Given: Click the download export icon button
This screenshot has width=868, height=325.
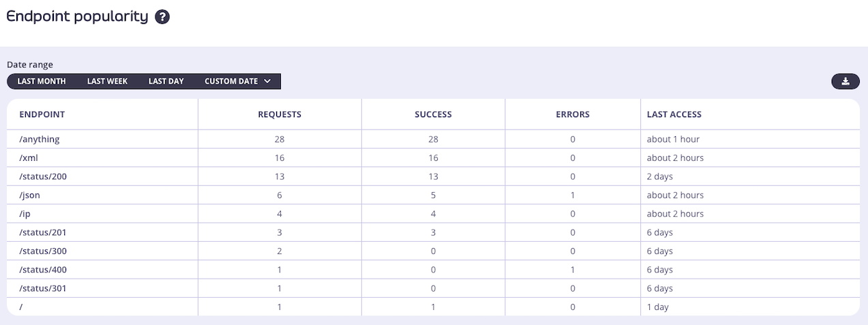Looking at the screenshot, I should (x=845, y=81).
